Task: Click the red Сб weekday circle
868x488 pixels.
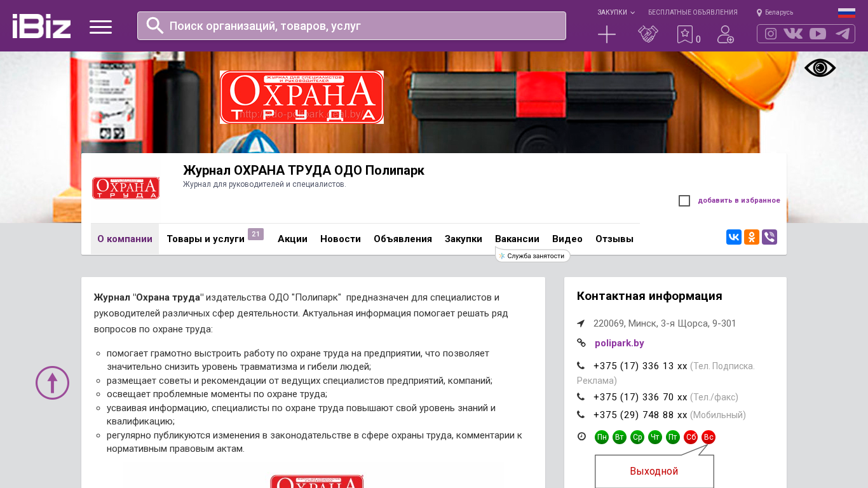Action: [x=691, y=437]
